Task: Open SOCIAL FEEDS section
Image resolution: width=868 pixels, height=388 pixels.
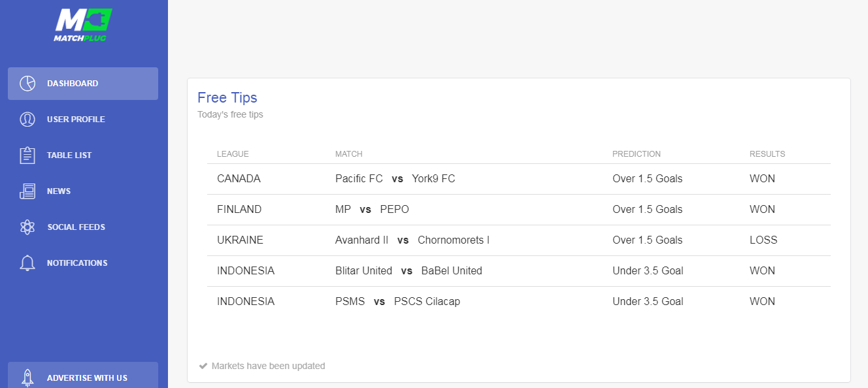Action: (83, 227)
